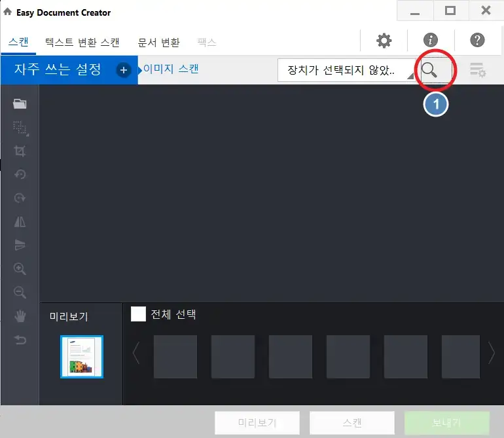Click the 스캔 button at bottom
This screenshot has height=438, width=504.
tap(352, 422)
